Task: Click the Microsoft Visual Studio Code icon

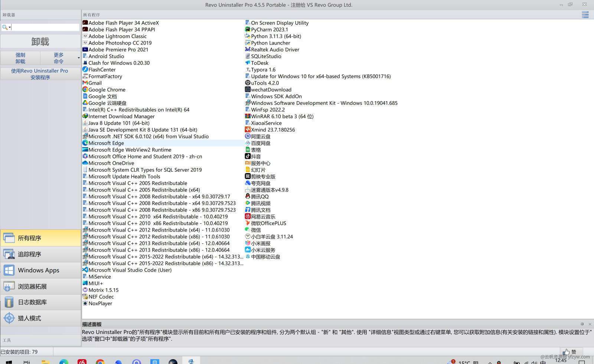Action: pyautogui.click(x=85, y=270)
